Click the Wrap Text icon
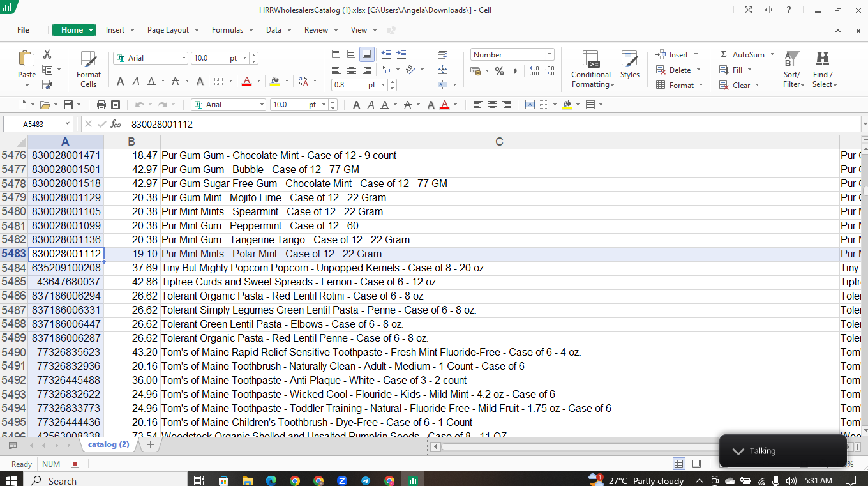Screen dimensions: 868x486 tap(443, 54)
